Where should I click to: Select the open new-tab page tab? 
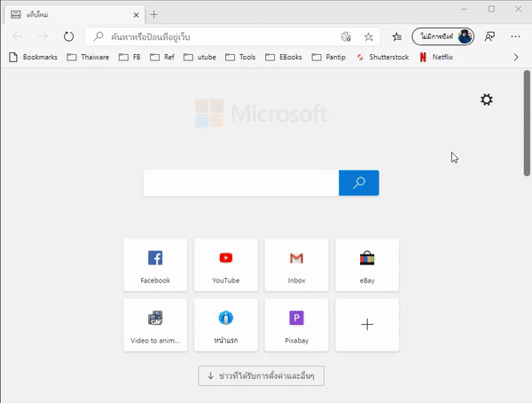74,14
